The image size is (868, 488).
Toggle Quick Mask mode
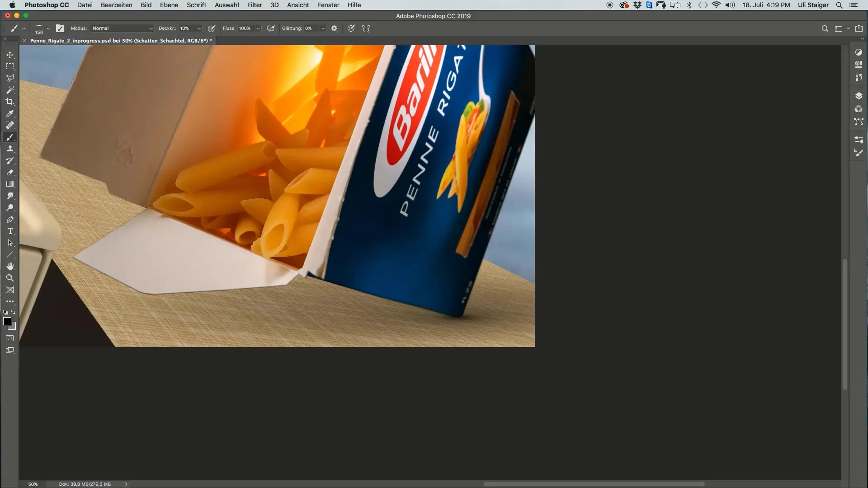click(x=10, y=338)
